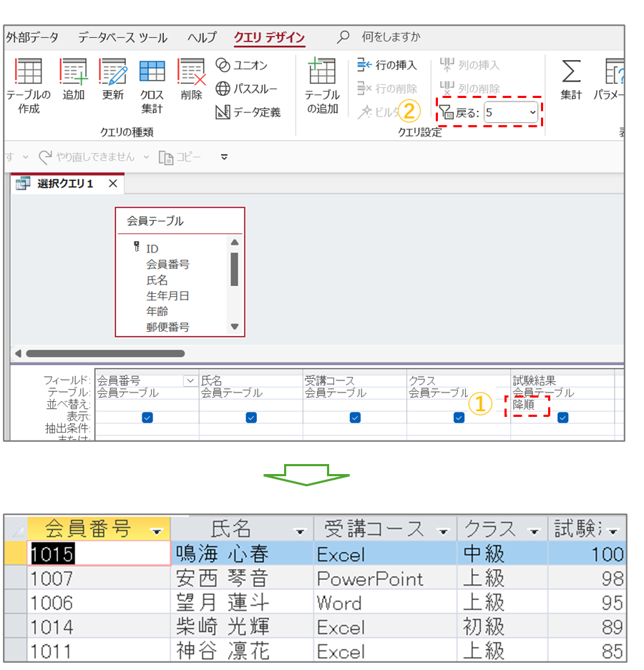644x670 pixels.
Task: Click the パススルー (Pass-Through) query option
Action: pyautogui.click(x=246, y=89)
